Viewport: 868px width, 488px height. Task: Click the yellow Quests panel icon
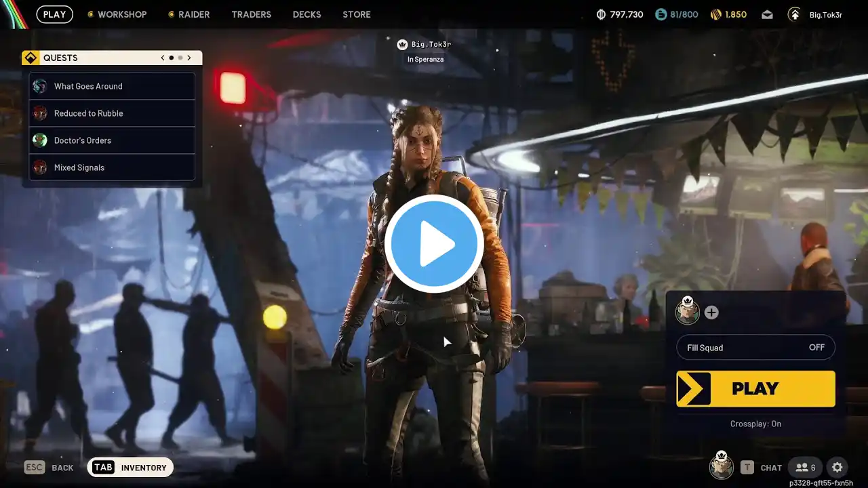pos(31,58)
